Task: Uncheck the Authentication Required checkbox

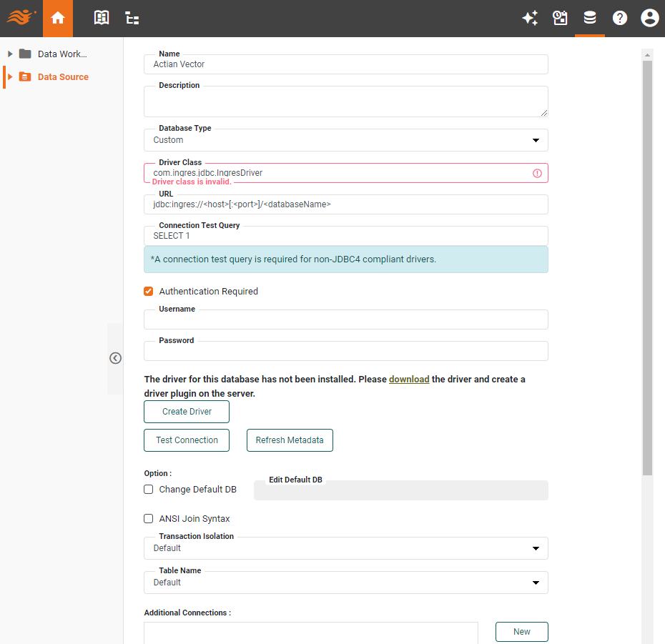Action: 149,291
